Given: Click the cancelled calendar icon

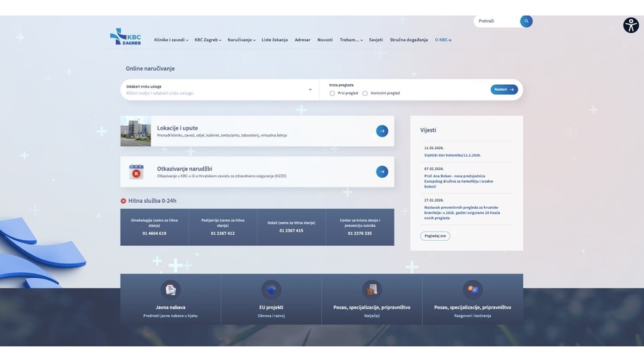Looking at the screenshot, I should [136, 172].
